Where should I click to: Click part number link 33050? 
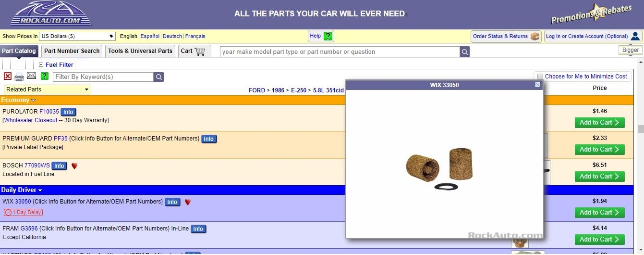point(23,202)
